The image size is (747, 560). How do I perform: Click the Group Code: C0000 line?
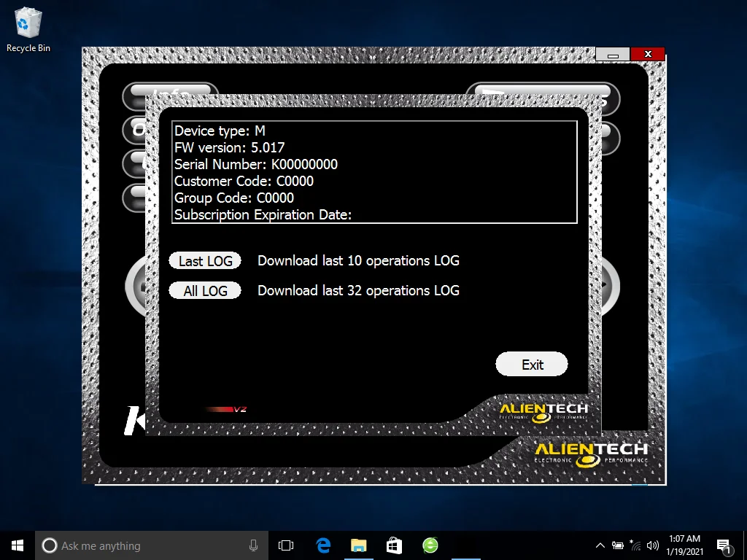tap(234, 198)
